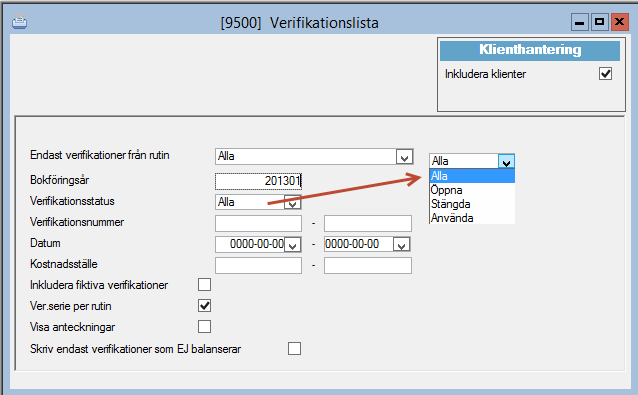Focus the second Verifikationsnummer input field
The image size is (638, 395).
point(368,223)
